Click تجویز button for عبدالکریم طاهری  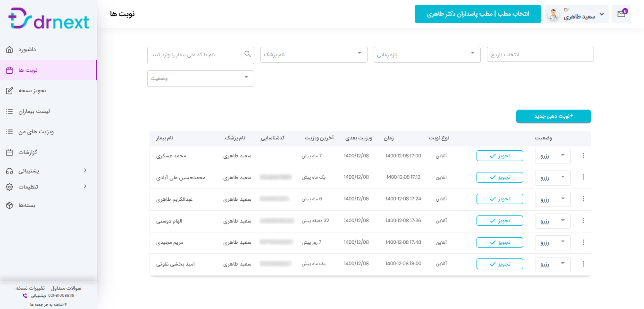tap(500, 199)
